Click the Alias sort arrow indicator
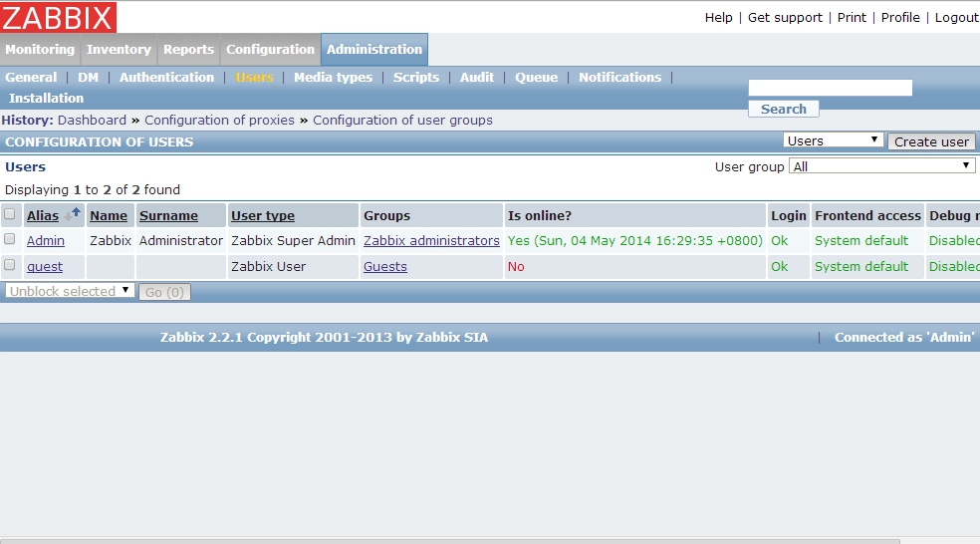 73,214
